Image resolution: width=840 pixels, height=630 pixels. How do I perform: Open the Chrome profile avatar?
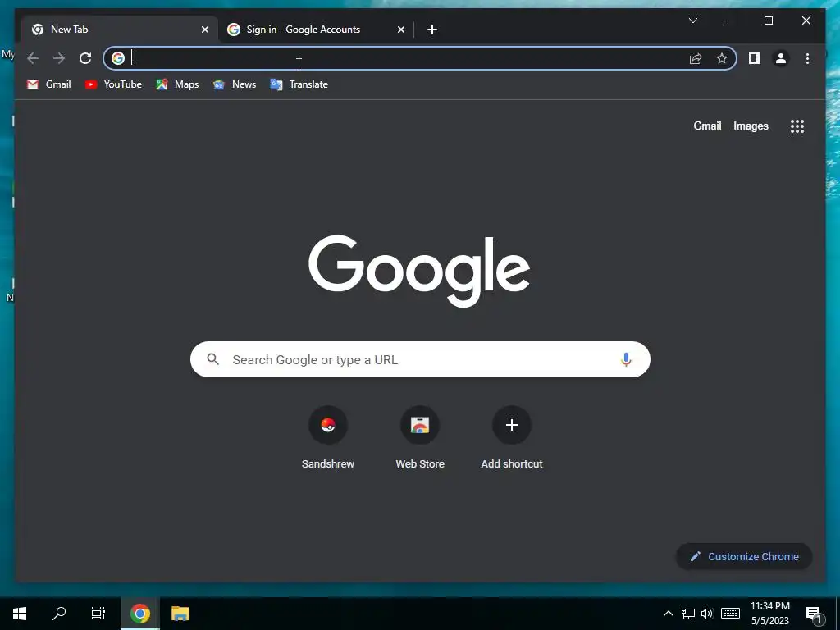pyautogui.click(x=781, y=58)
